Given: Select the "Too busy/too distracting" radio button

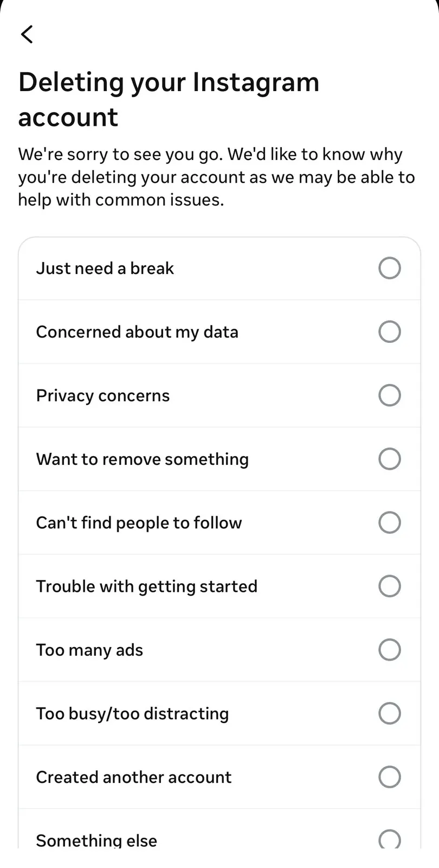Looking at the screenshot, I should tap(390, 713).
